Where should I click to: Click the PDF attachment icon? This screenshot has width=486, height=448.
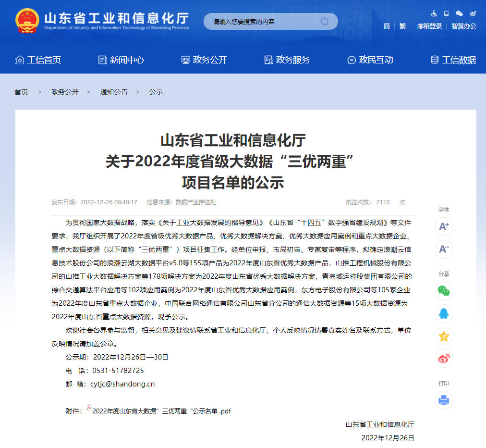click(89, 408)
